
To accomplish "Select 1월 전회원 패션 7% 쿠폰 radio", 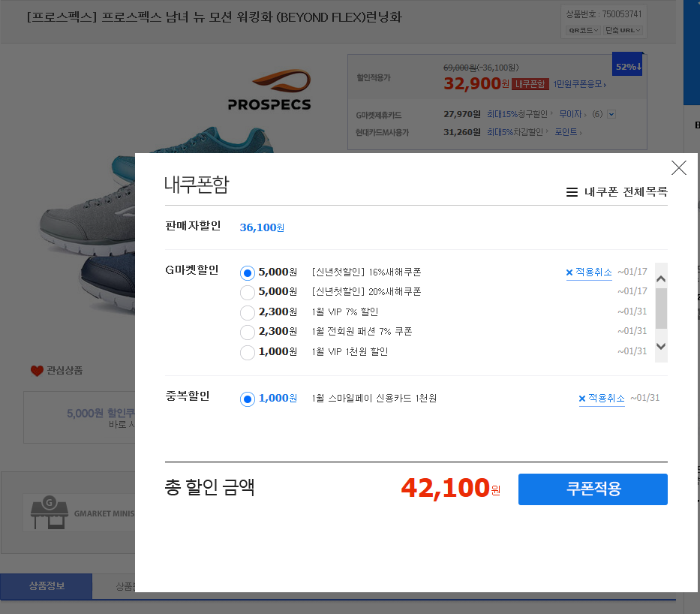I will (x=248, y=332).
